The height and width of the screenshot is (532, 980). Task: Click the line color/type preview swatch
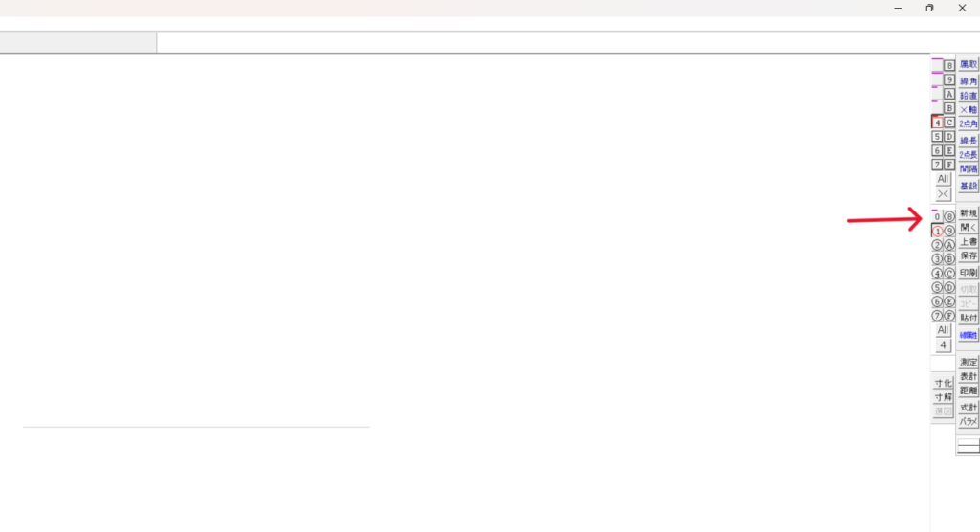[969, 446]
